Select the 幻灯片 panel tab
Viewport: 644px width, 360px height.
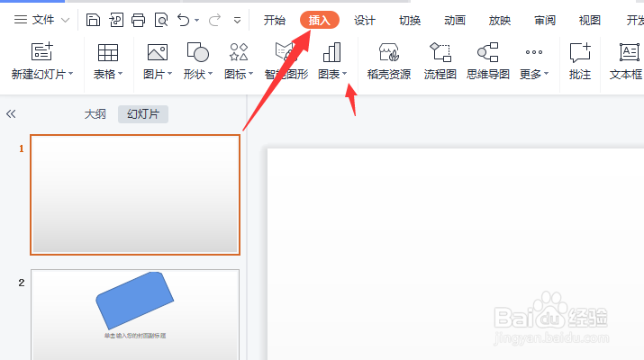(x=143, y=113)
